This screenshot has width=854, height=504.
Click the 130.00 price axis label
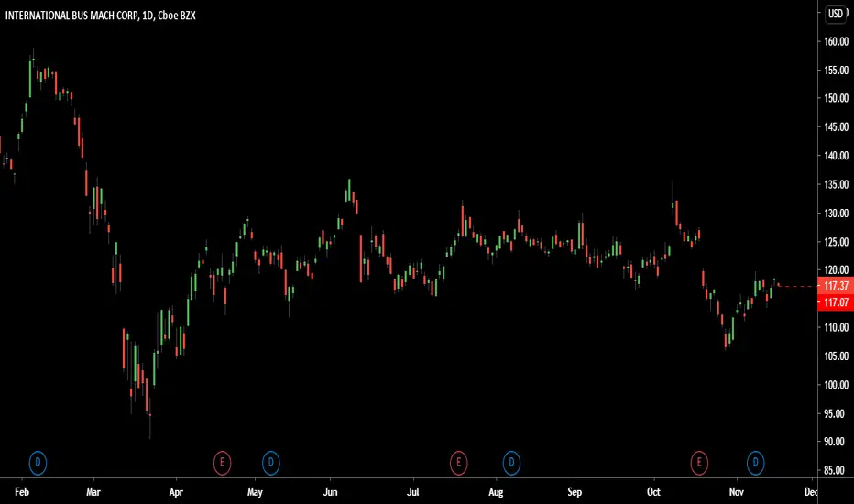[x=836, y=213]
